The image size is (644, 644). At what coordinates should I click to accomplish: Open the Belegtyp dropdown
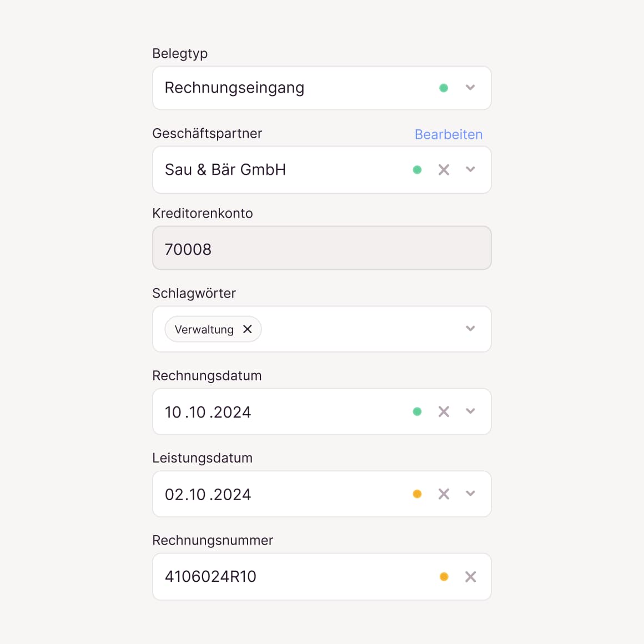pos(470,88)
